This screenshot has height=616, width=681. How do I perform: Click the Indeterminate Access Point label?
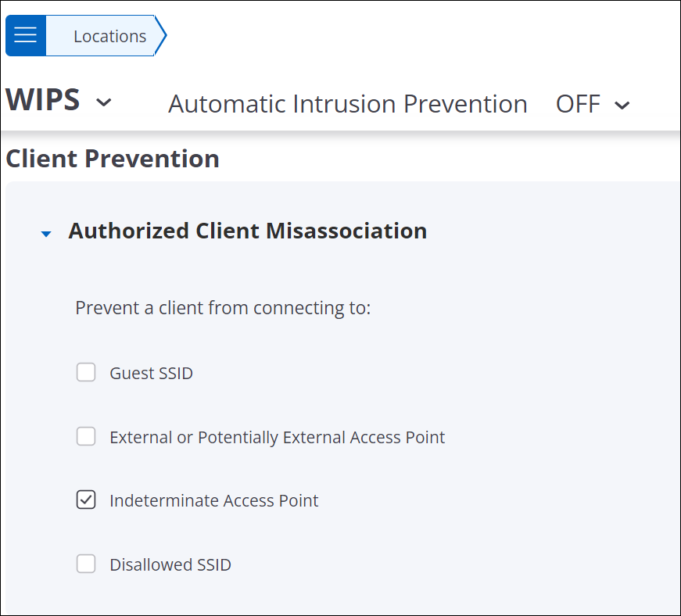[213, 500]
